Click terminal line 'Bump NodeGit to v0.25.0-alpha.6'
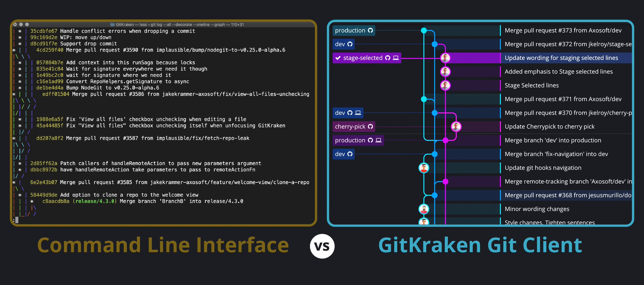644x285 pixels. [113, 88]
